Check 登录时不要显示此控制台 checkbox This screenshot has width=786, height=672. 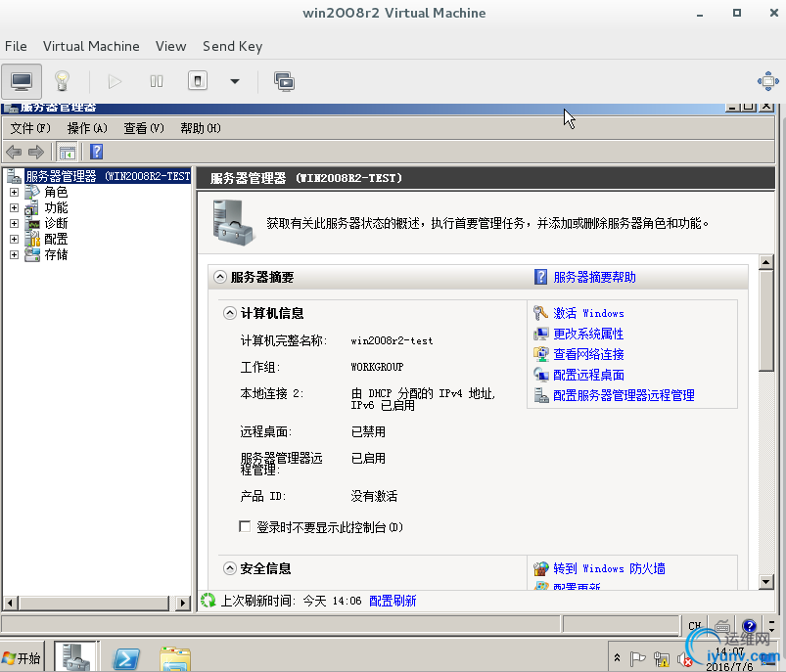pos(245,526)
